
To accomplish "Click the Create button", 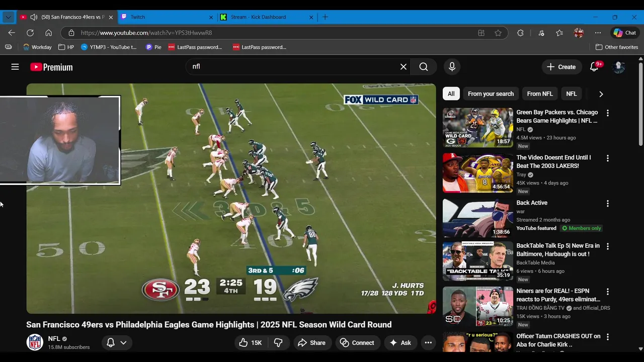I will (x=561, y=67).
